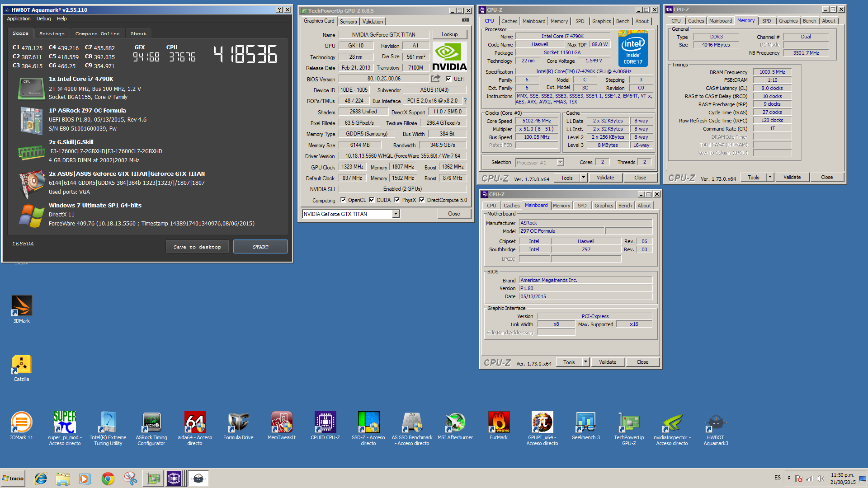Click Validate in CPU-Z Memory window

(x=792, y=177)
